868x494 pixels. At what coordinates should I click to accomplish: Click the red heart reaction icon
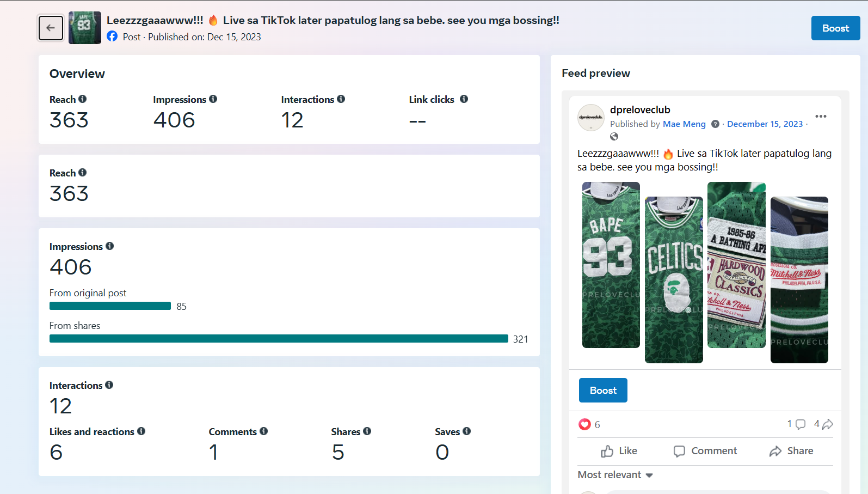[x=584, y=424]
